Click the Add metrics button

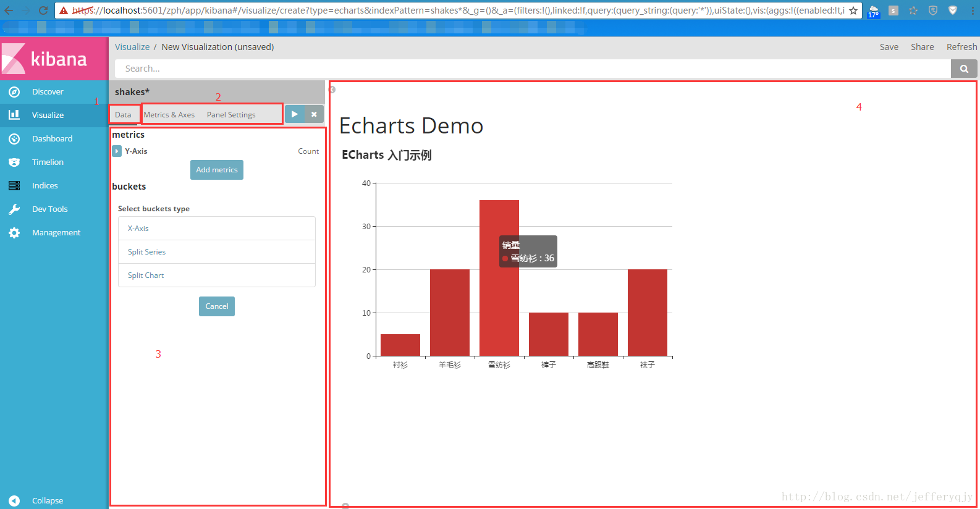point(217,170)
